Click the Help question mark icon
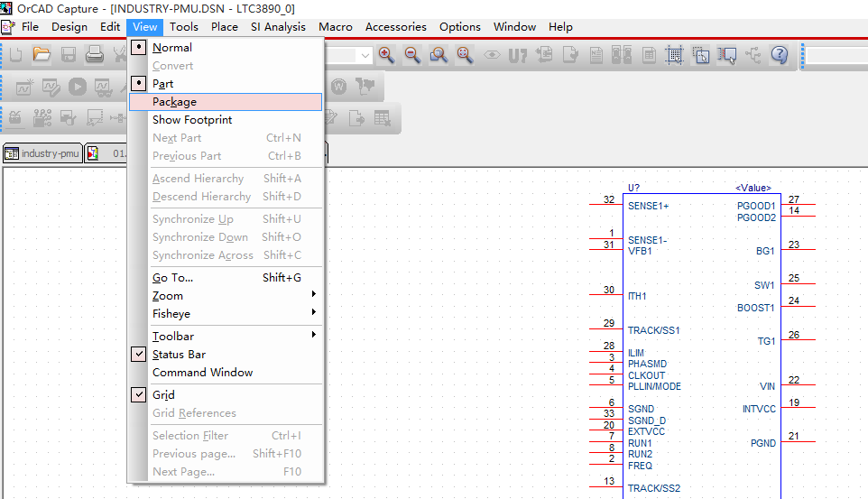The image size is (868, 499). pyautogui.click(x=780, y=55)
